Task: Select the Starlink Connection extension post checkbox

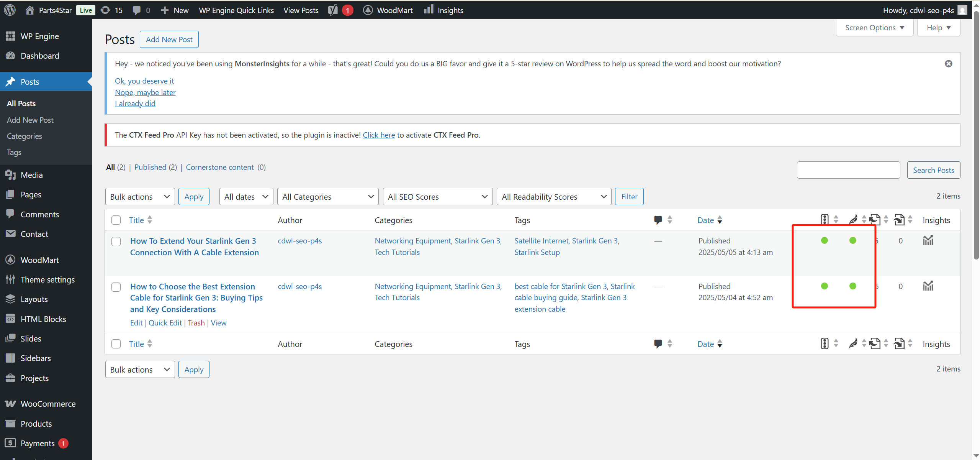Action: [116, 242]
